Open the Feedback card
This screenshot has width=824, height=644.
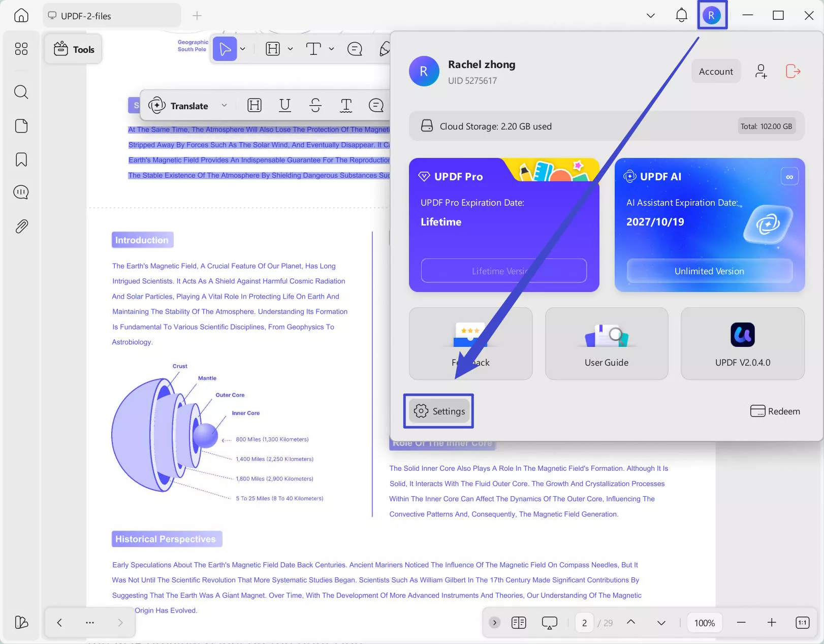coord(470,343)
